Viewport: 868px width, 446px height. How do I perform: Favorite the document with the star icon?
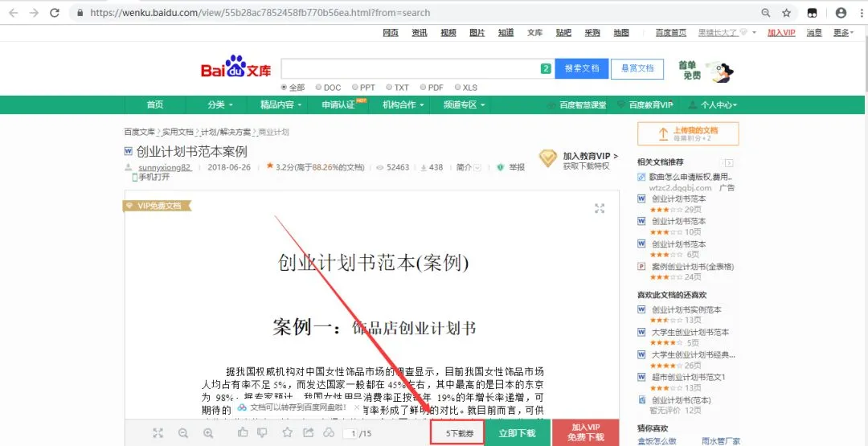pyautogui.click(x=287, y=432)
